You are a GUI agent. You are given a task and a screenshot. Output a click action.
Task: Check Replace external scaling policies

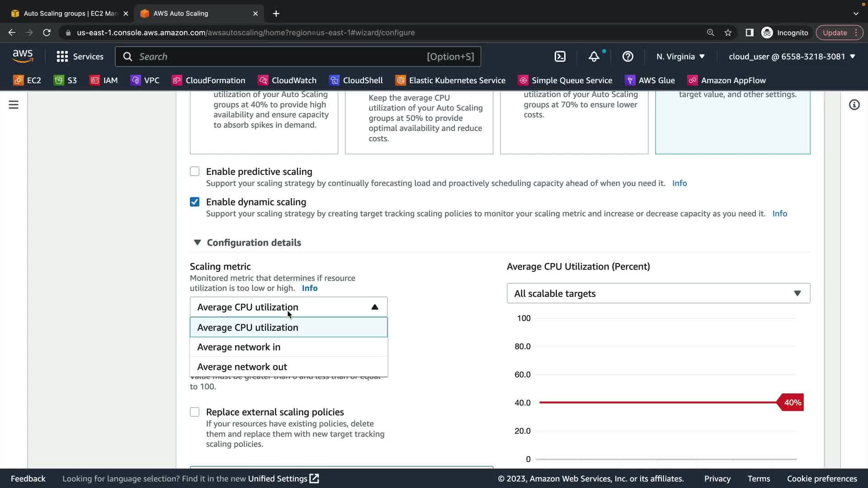click(x=194, y=412)
